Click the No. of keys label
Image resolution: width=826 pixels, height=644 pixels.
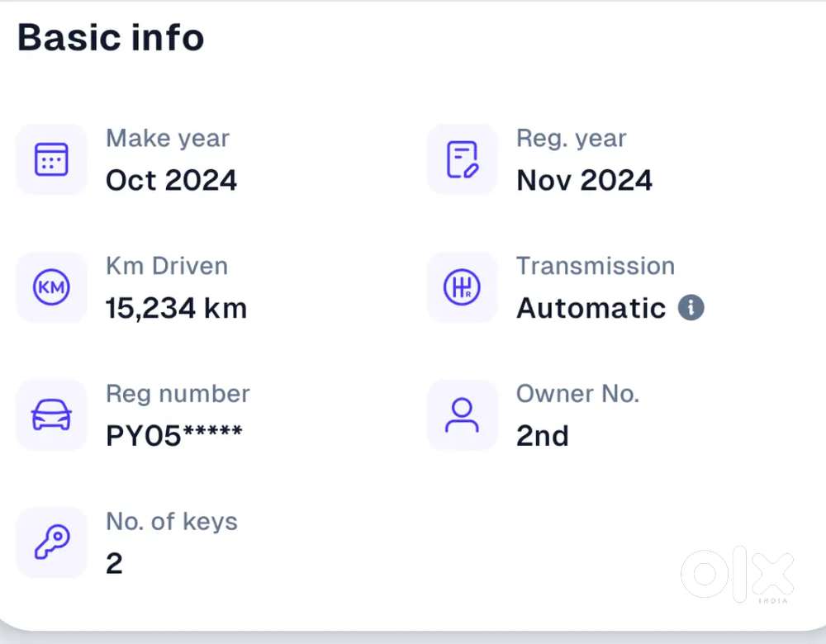tap(172, 522)
